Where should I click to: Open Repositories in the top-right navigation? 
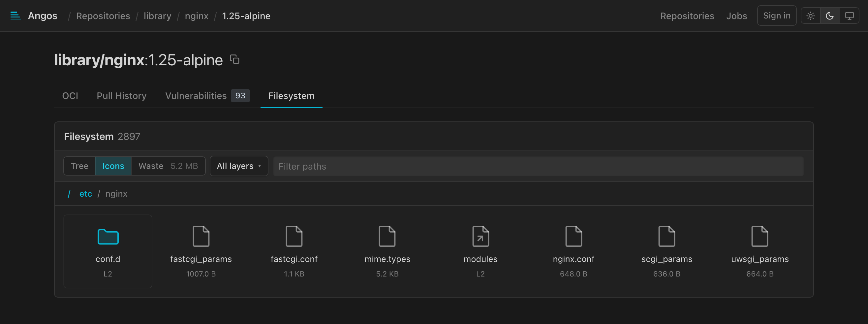tap(687, 16)
